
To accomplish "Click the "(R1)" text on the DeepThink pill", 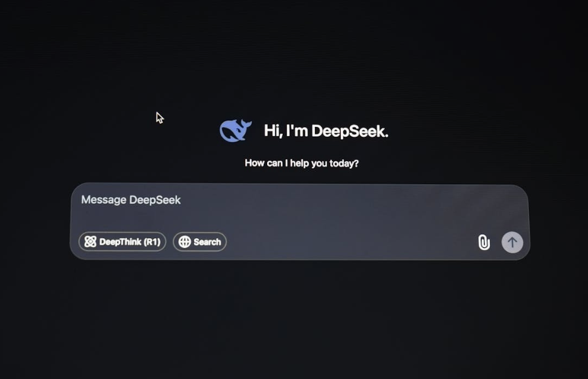I will tap(152, 242).
